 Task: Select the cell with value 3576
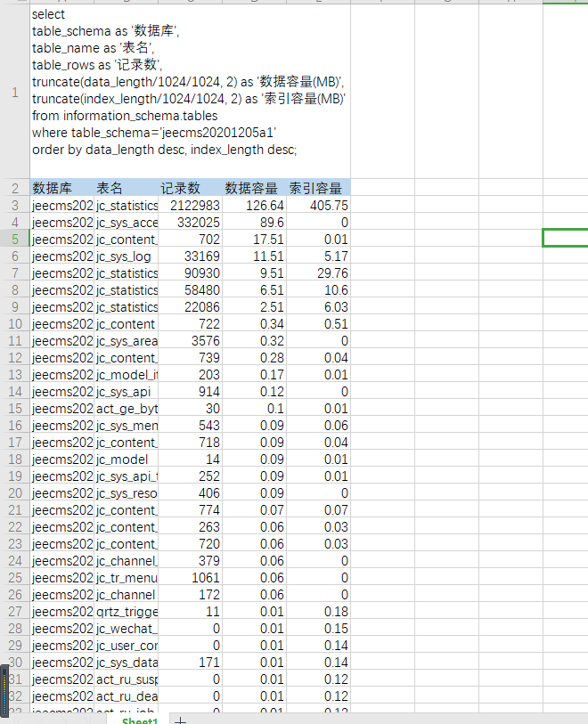coord(191,340)
